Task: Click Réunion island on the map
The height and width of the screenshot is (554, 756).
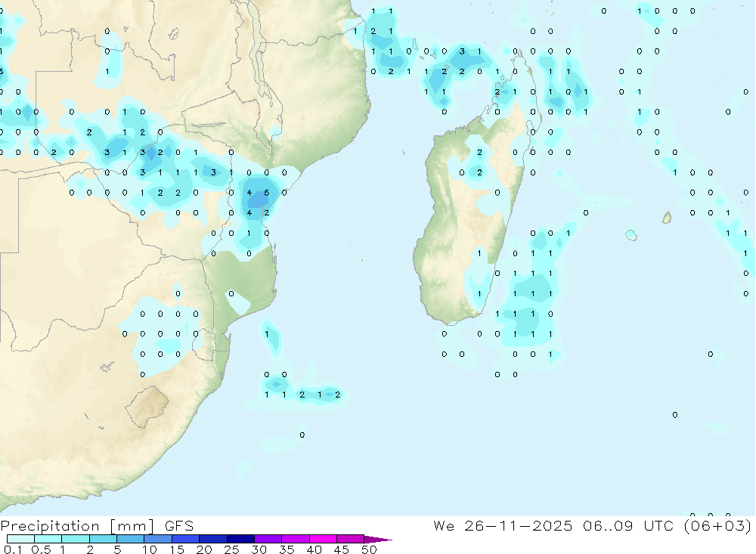Action: (631, 235)
